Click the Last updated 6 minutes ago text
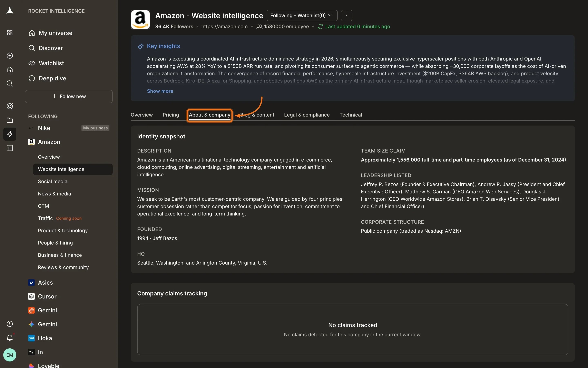Image resolution: width=588 pixels, height=368 pixels. point(357,27)
